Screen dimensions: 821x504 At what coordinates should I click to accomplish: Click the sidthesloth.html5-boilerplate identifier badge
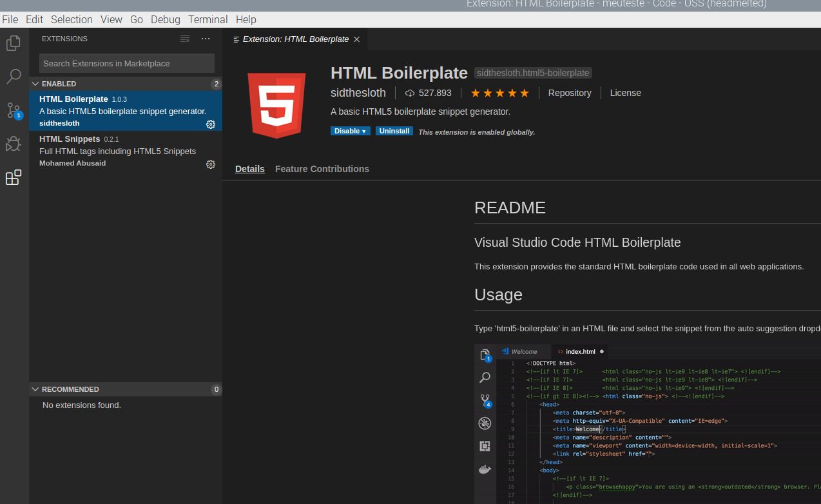533,73
